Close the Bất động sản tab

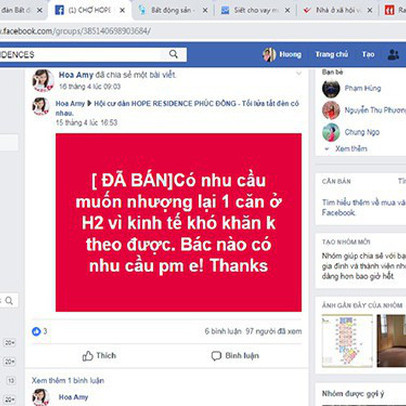click(205, 10)
